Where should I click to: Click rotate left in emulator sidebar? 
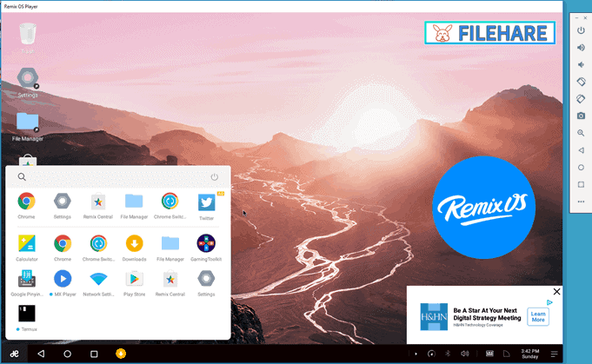point(581,82)
